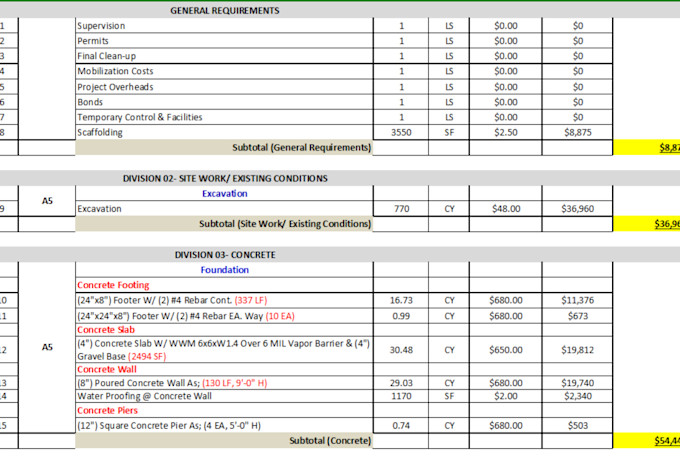
Task: Select the quantity 1170 cell
Action: [401, 396]
